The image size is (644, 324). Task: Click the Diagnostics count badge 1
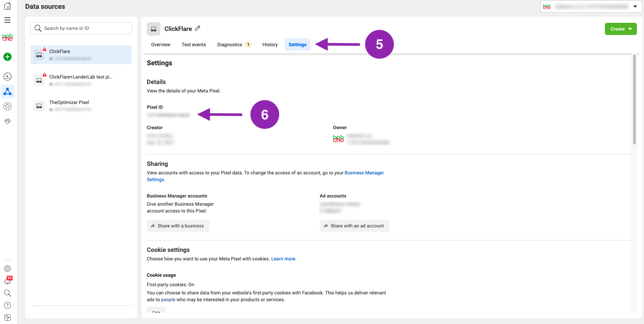(248, 45)
